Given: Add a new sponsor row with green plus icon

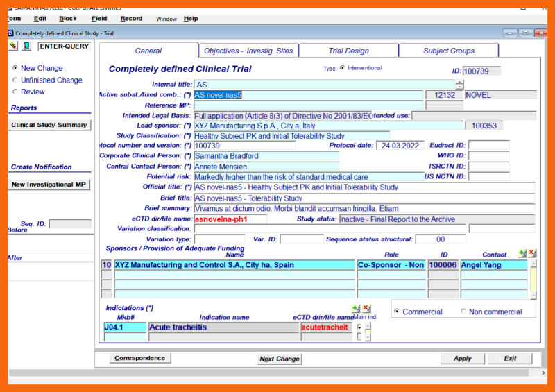Looking at the screenshot, I should coord(522,254).
